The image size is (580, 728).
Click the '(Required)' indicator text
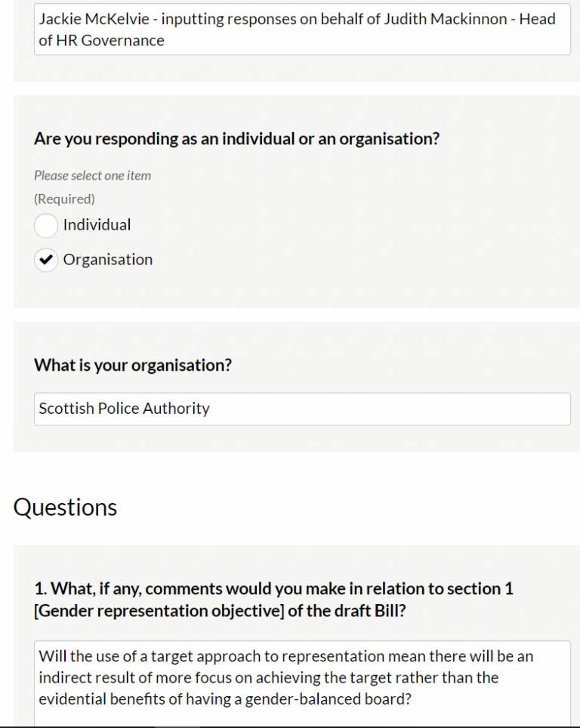[64, 199]
